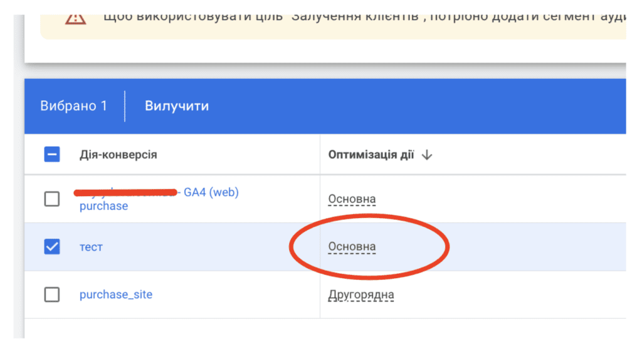Click the yellow warning banner text
This screenshot has width=642, height=364.
click(x=364, y=17)
